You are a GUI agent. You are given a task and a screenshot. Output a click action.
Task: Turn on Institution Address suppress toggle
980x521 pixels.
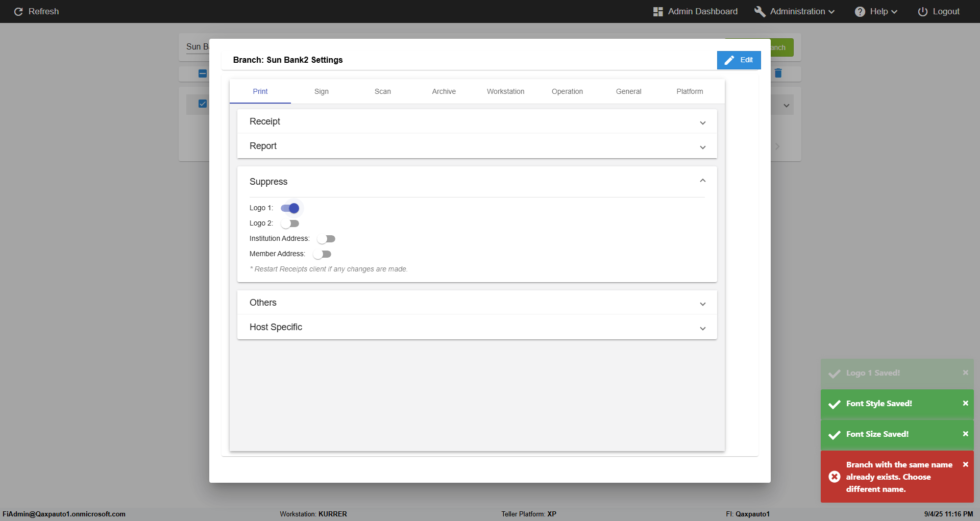click(x=326, y=239)
